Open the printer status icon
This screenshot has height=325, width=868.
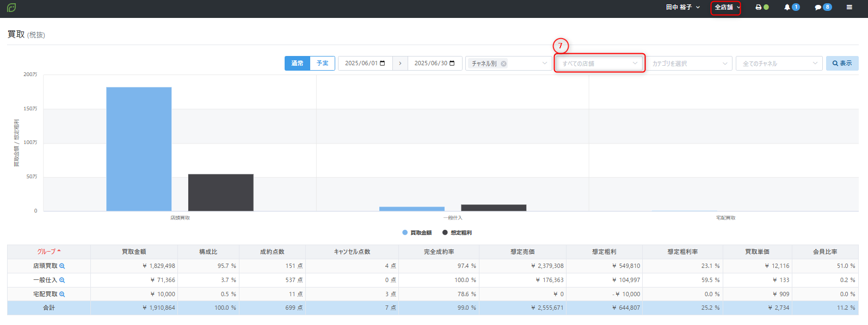pyautogui.click(x=759, y=8)
